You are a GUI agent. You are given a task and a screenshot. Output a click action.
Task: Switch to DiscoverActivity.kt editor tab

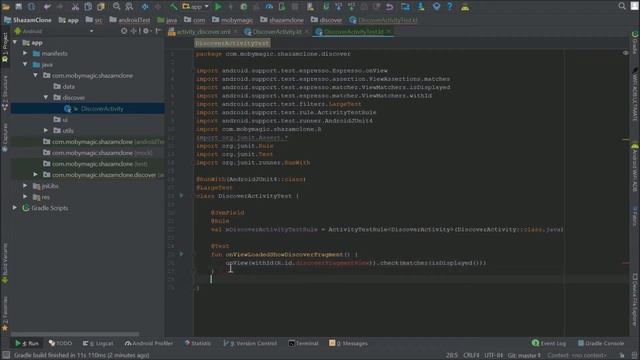[276, 31]
